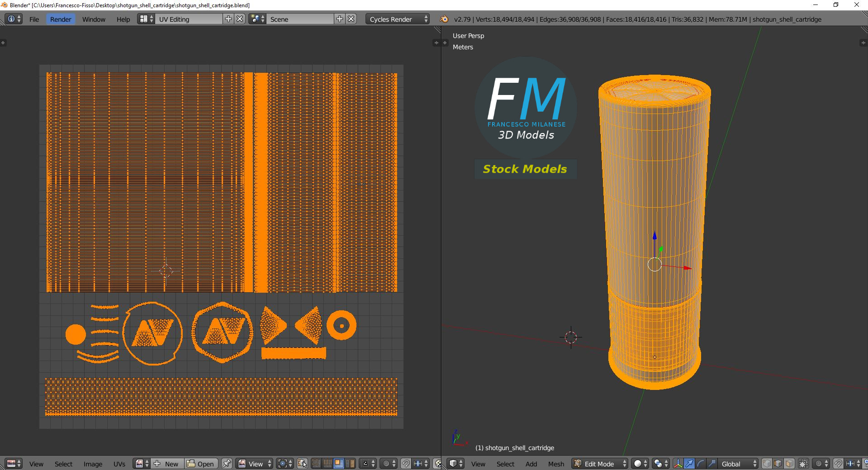Switch to face select mode in 3D view

789,464
